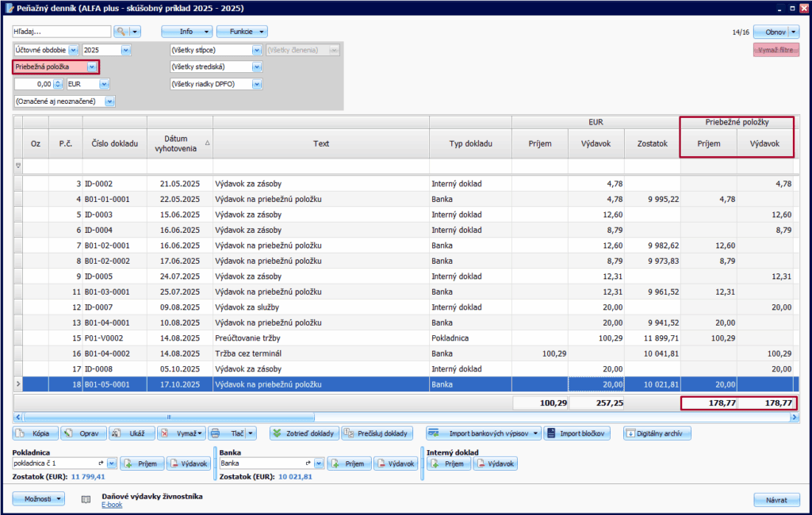Click the Import bločkov button

(x=577, y=433)
